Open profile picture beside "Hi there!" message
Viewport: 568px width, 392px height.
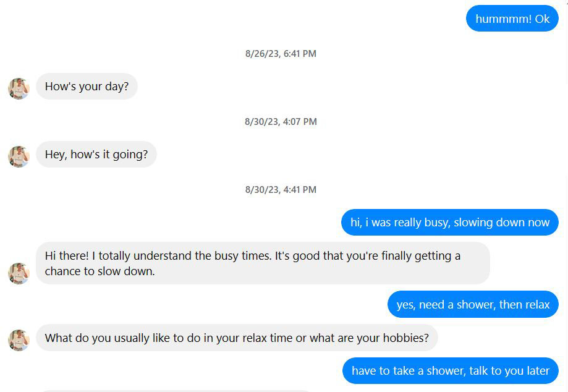click(19, 273)
